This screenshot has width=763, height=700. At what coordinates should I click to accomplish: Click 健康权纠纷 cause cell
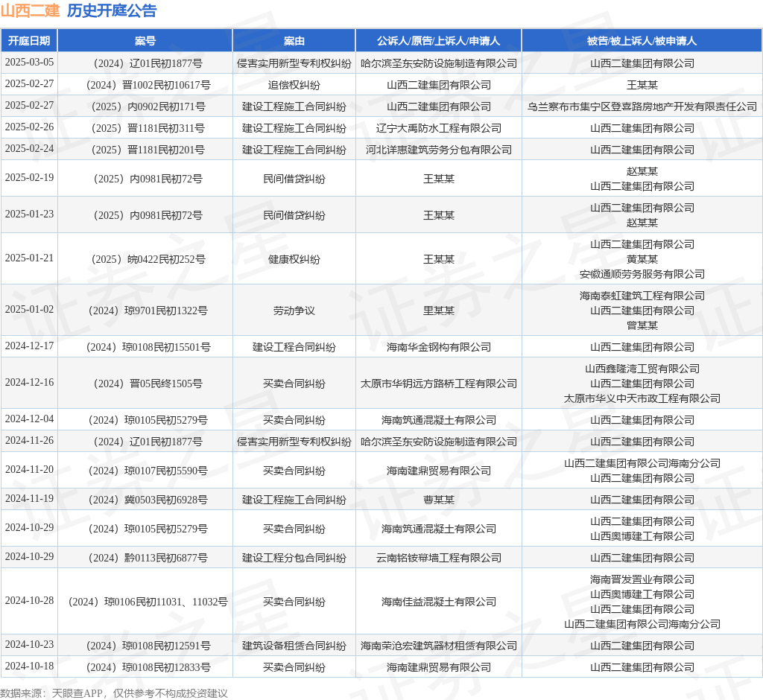tap(294, 259)
